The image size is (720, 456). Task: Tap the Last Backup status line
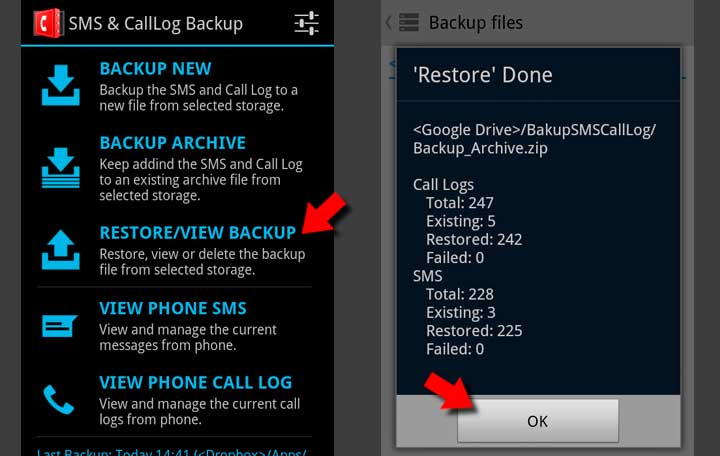171,451
